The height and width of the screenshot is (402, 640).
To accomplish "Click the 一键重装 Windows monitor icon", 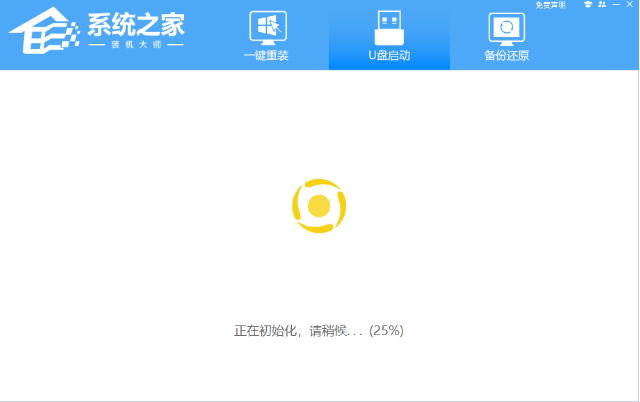I will [267, 26].
